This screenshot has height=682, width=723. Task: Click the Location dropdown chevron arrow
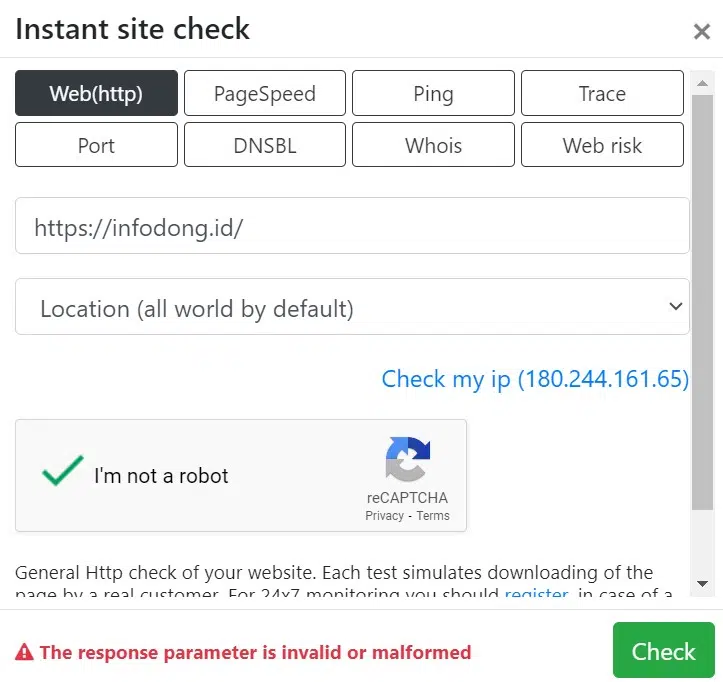pyautogui.click(x=676, y=306)
